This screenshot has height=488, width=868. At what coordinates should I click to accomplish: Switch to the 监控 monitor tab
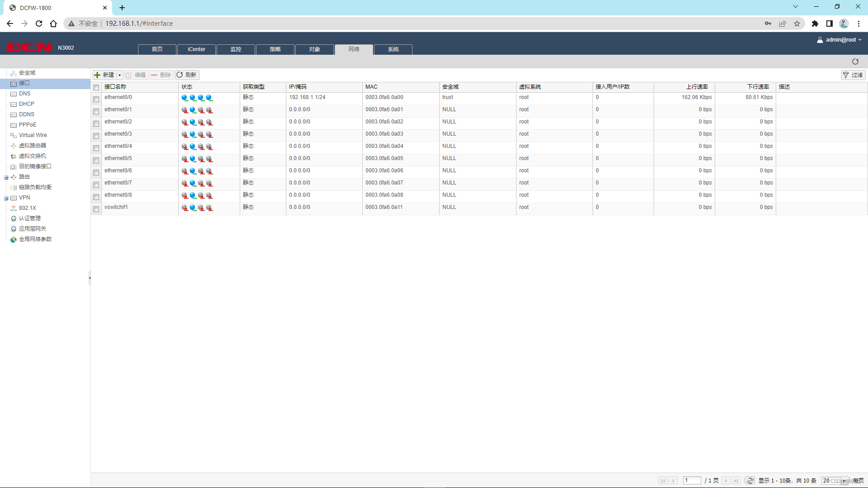coord(236,49)
